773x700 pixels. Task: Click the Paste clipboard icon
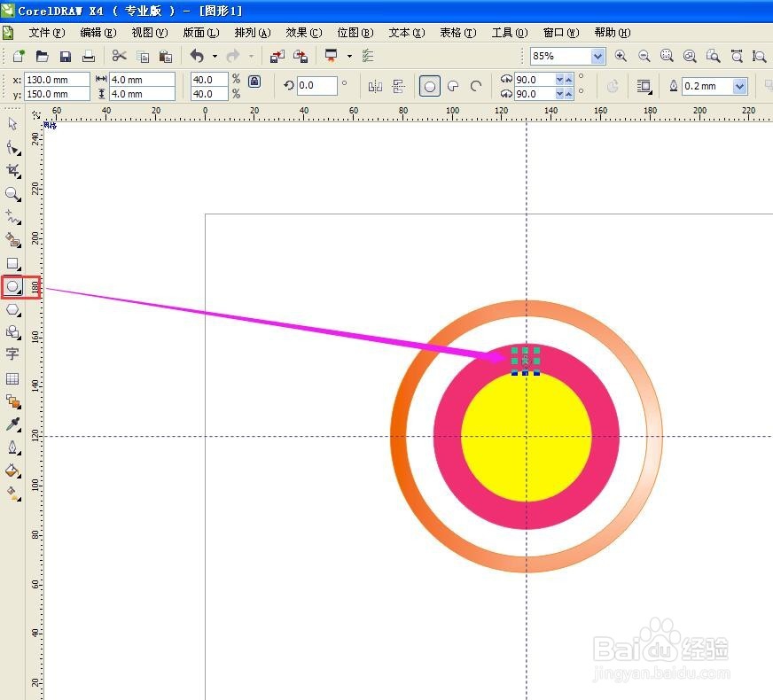(166, 57)
